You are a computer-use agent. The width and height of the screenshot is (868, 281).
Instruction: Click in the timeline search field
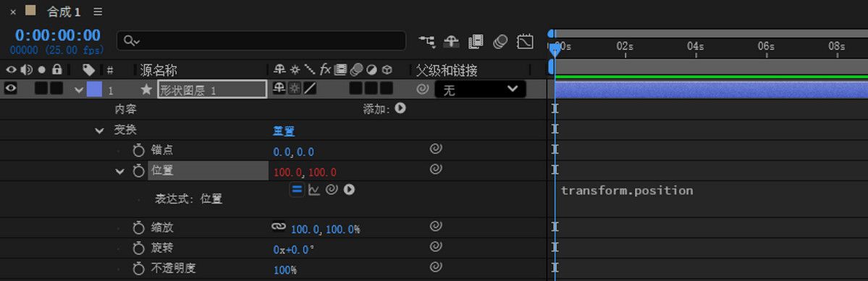[261, 41]
